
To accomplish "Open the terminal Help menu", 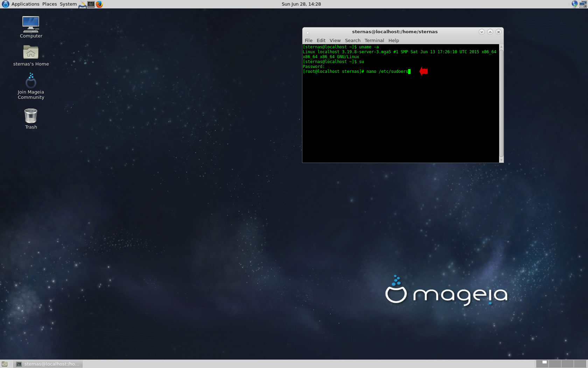I will point(393,41).
